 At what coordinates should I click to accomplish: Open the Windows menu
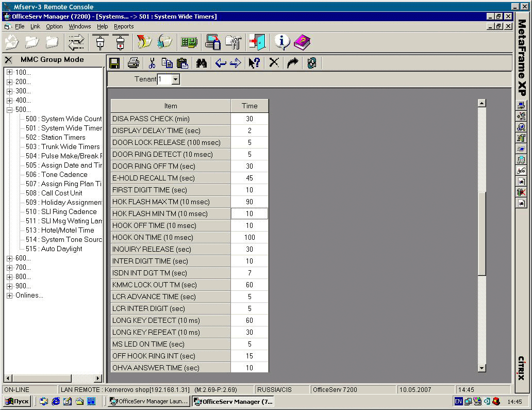(80, 26)
